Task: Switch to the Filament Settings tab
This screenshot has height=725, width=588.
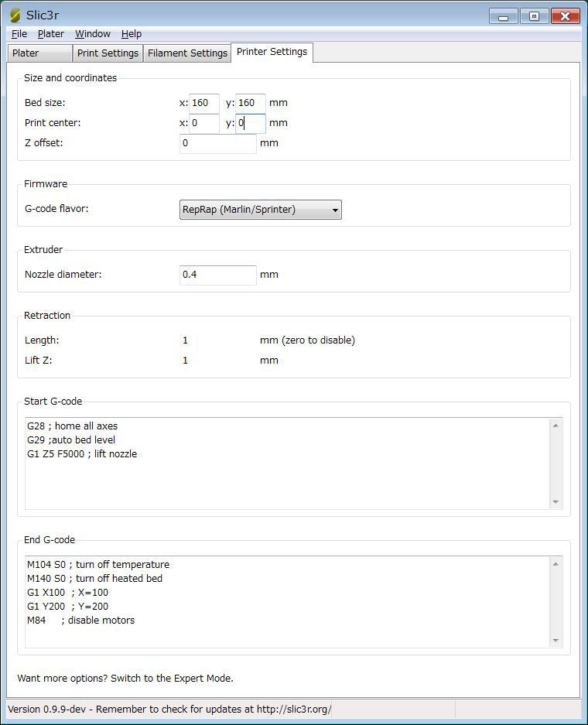Action: [187, 53]
